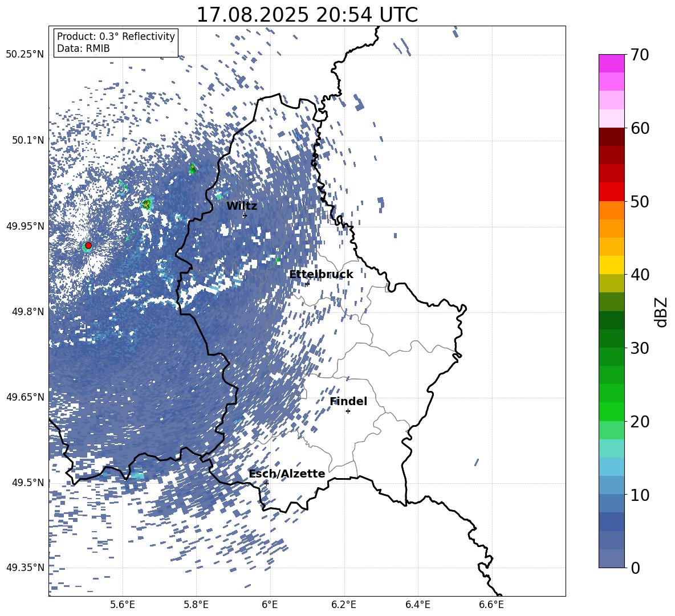Click the title '17.08.2025 20:54 UTC'

tap(307, 15)
